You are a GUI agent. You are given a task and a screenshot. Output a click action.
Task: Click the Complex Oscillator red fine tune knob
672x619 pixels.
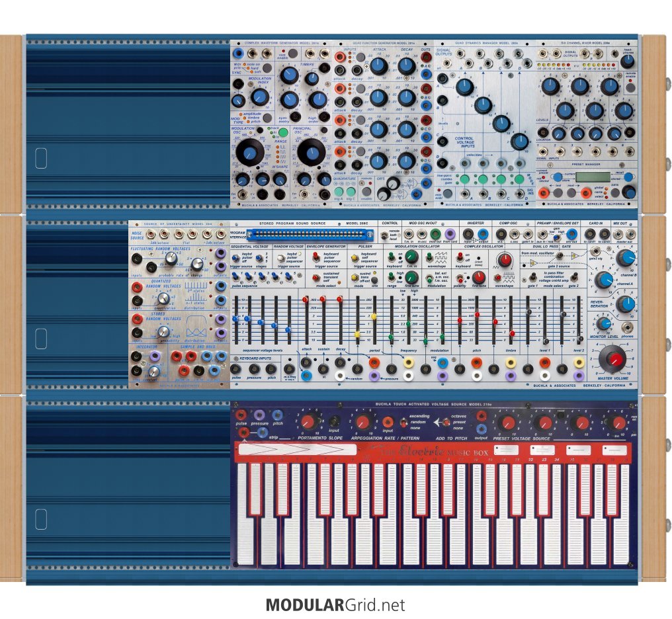coord(479,278)
